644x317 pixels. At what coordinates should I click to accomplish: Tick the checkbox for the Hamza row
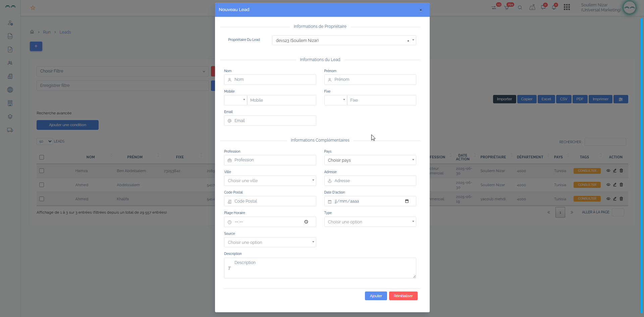tap(42, 171)
